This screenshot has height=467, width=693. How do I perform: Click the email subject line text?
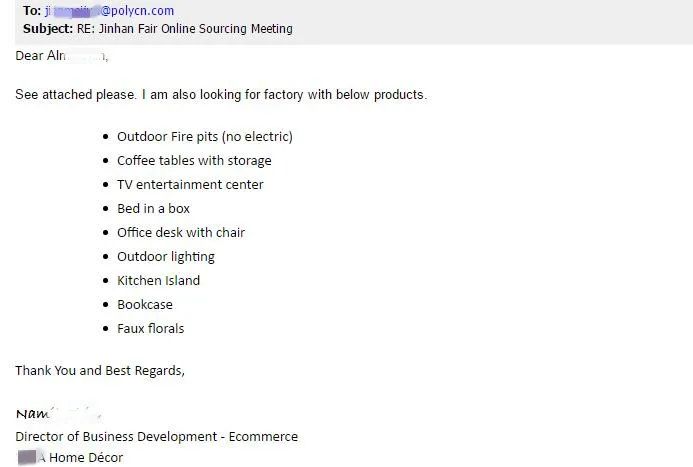click(x=185, y=29)
